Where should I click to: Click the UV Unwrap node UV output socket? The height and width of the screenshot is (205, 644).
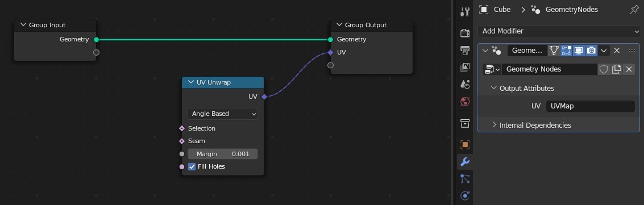(264, 97)
